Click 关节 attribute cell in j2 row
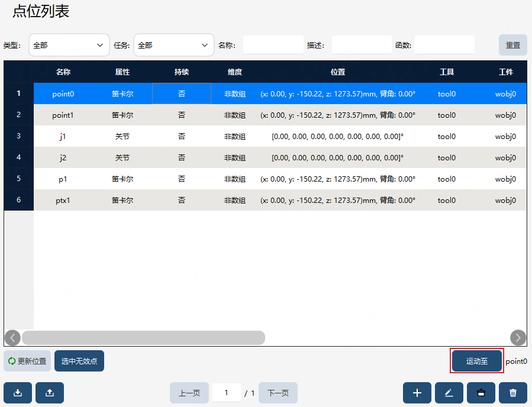The height and width of the screenshot is (407, 532). coord(122,158)
